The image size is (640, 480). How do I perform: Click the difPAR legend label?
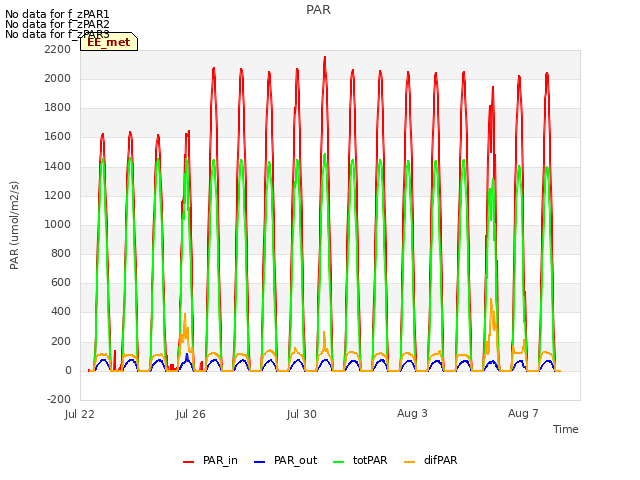[440, 460]
